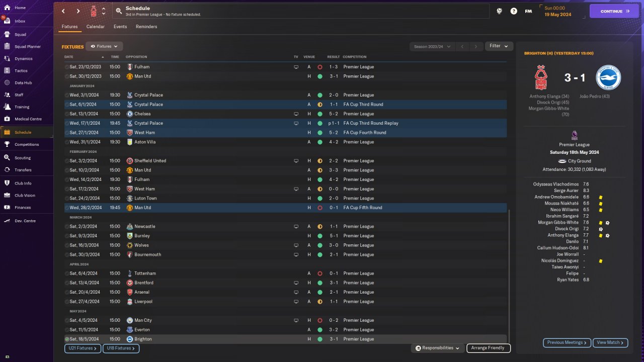The image size is (644, 362).
Task: Click the Nottingham Forest badge in top bar
Action: click(94, 11)
